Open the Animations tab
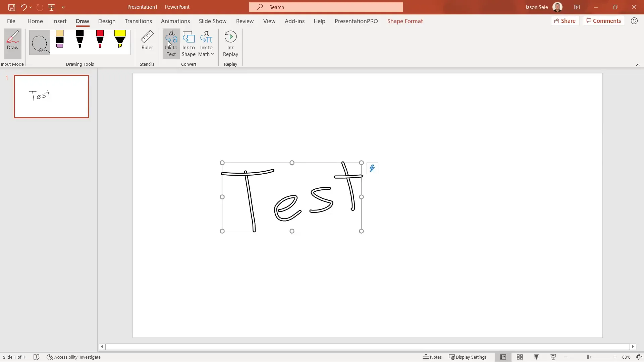Screen dimensions: 644x362 coord(175,21)
